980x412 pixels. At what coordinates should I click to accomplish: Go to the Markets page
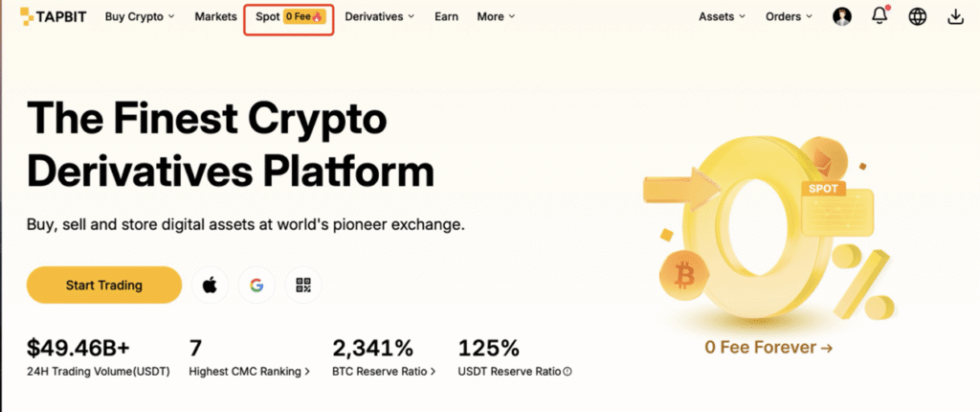[215, 16]
